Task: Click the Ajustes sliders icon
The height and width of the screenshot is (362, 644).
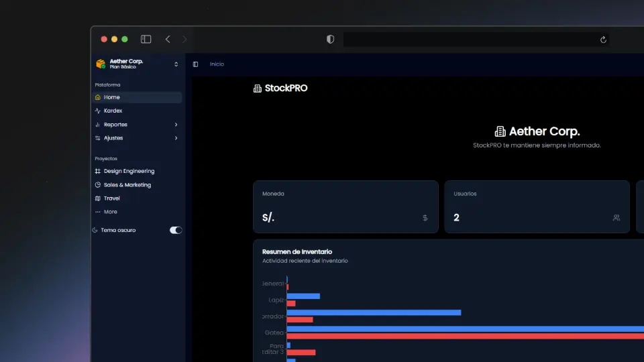Action: pyautogui.click(x=98, y=138)
